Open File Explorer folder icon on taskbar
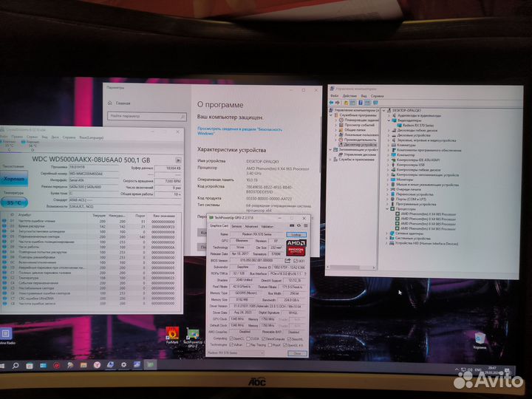The image size is (532, 399). coord(83,366)
